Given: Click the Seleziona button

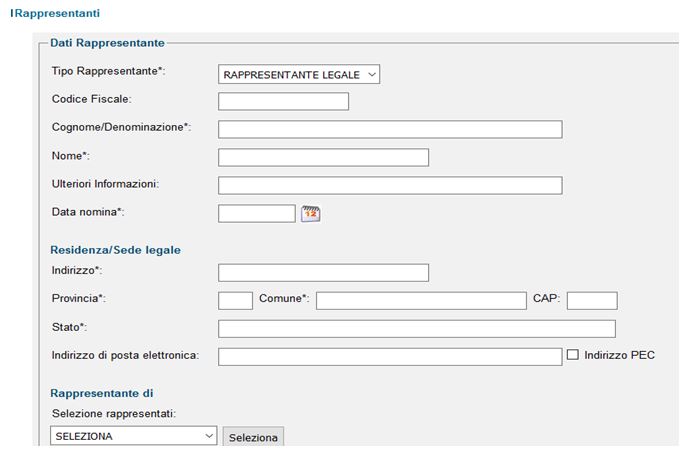Looking at the screenshot, I should 253,437.
